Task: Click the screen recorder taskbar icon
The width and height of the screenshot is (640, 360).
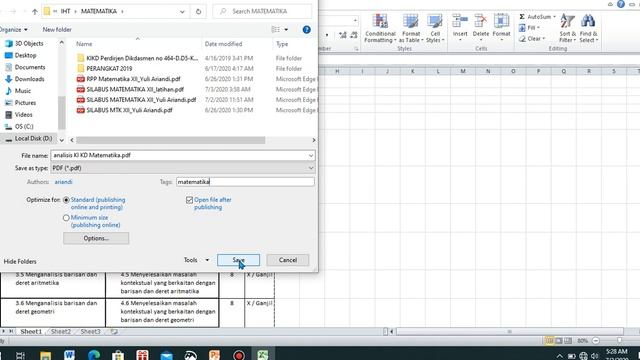Action: click(239, 356)
